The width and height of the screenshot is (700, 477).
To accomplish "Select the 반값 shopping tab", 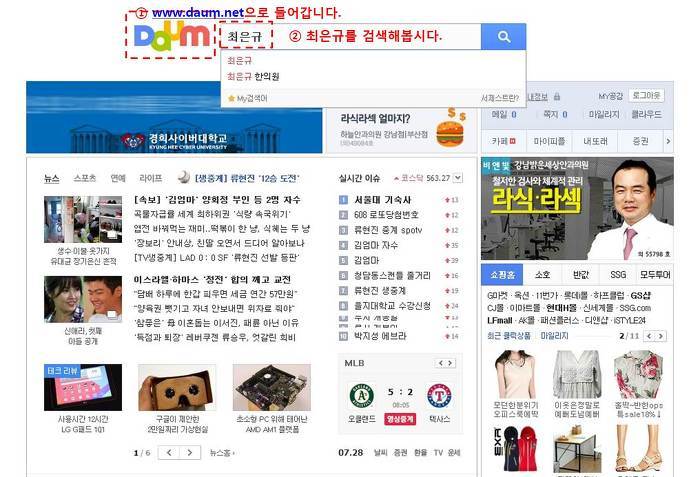I will (581, 275).
